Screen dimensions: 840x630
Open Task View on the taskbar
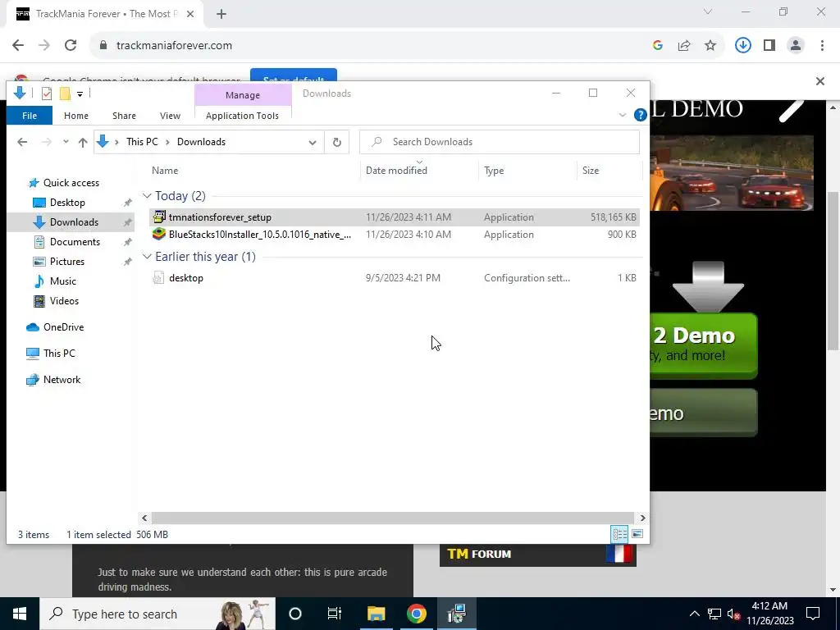[x=335, y=614]
